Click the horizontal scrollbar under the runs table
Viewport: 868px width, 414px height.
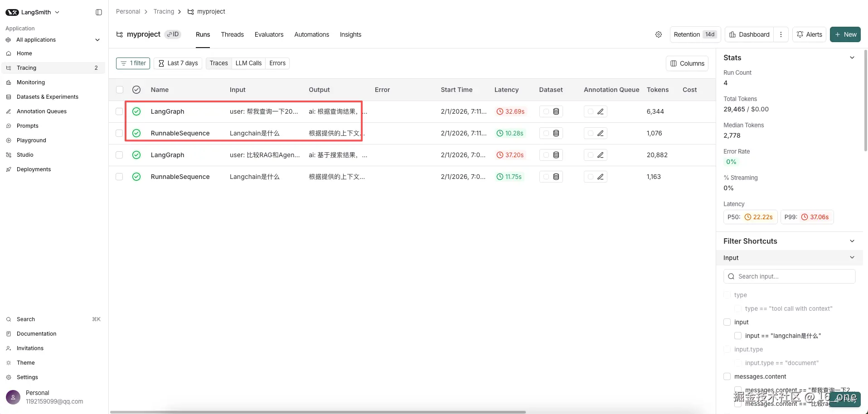(318, 412)
